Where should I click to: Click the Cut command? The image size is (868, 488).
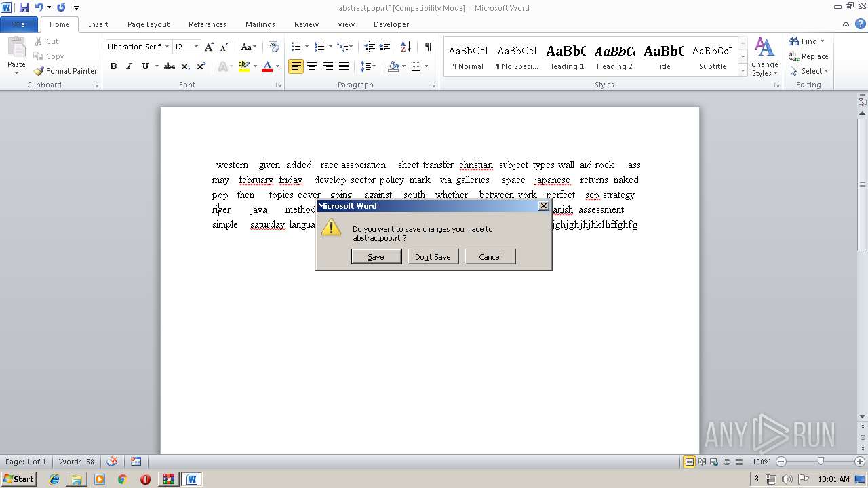pyautogui.click(x=46, y=41)
